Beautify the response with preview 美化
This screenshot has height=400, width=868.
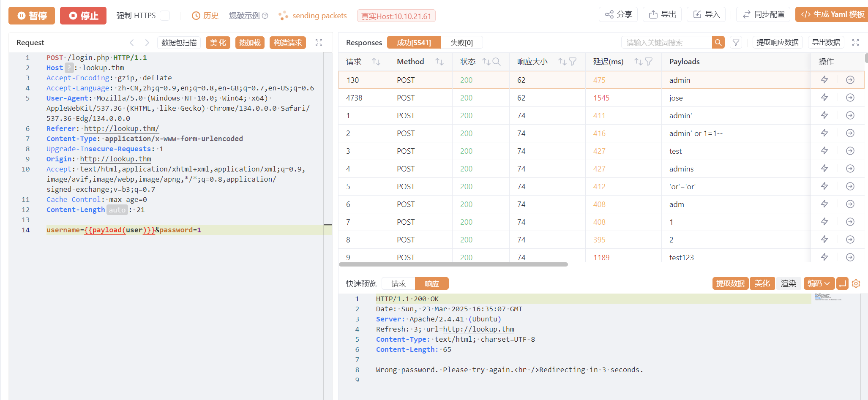[x=762, y=283]
